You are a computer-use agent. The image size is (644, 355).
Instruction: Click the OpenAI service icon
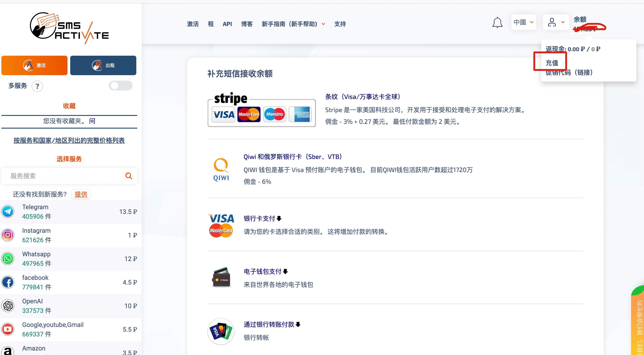coord(8,306)
